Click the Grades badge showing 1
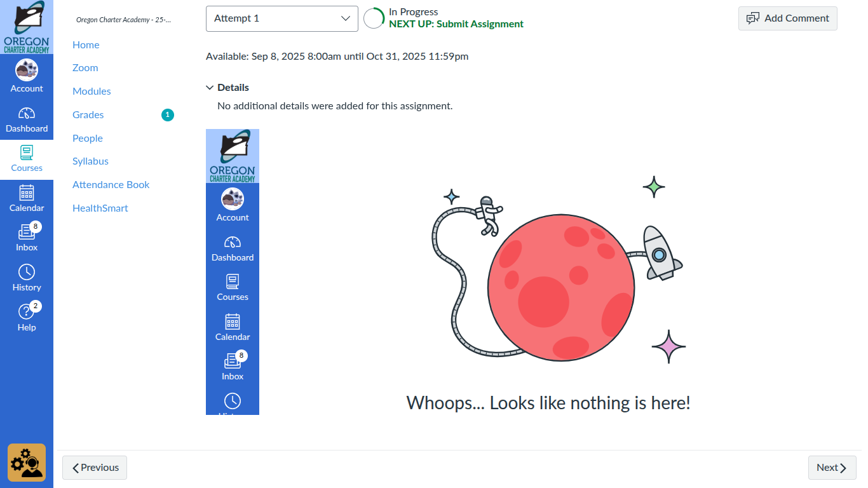Image resolution: width=868 pixels, height=488 pixels. (167, 115)
